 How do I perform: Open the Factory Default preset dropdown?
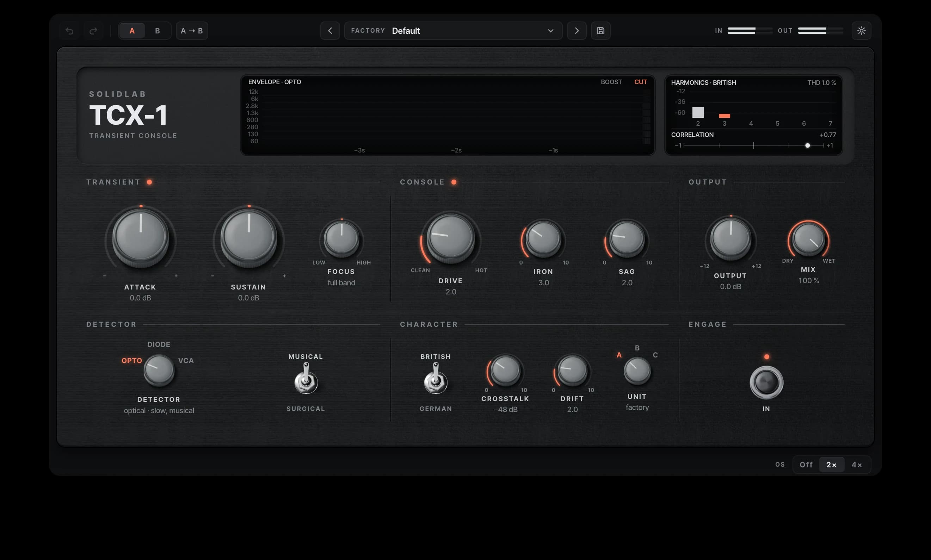(x=453, y=31)
